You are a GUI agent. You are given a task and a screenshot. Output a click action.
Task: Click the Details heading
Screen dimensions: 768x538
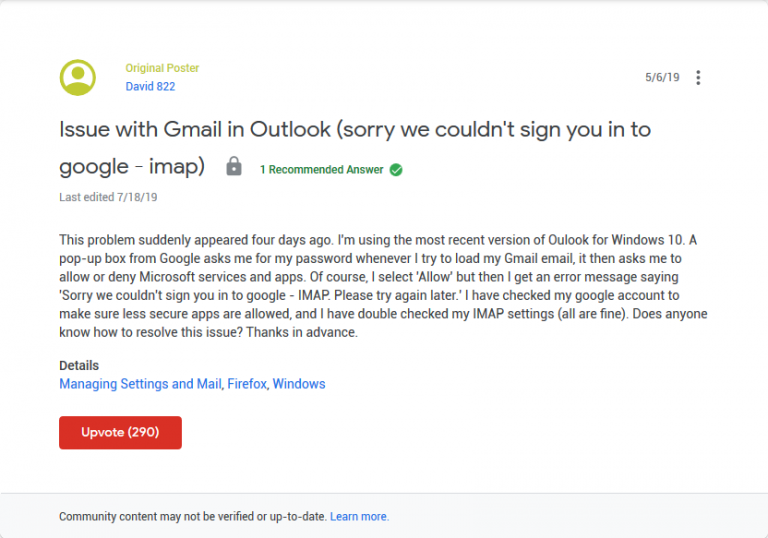pos(79,366)
